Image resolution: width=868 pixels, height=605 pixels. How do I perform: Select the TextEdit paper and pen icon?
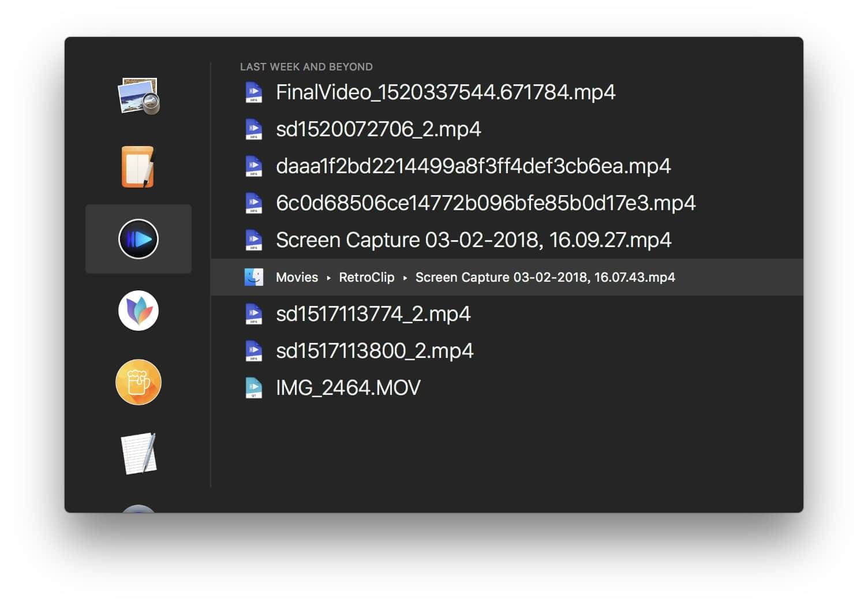point(139,453)
